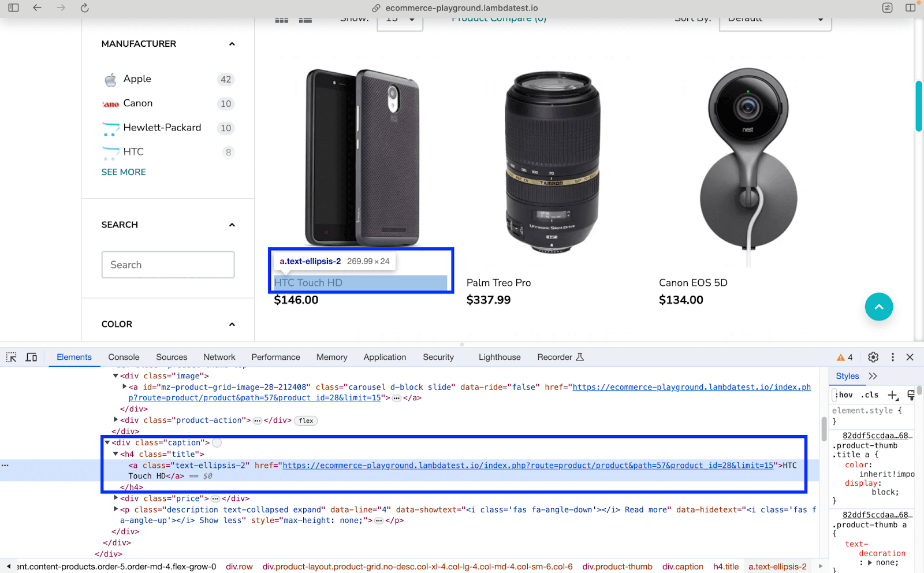Viewport: 924px width, 573px height.
Task: Show the browser sidebar panel icon
Action: coord(14,8)
